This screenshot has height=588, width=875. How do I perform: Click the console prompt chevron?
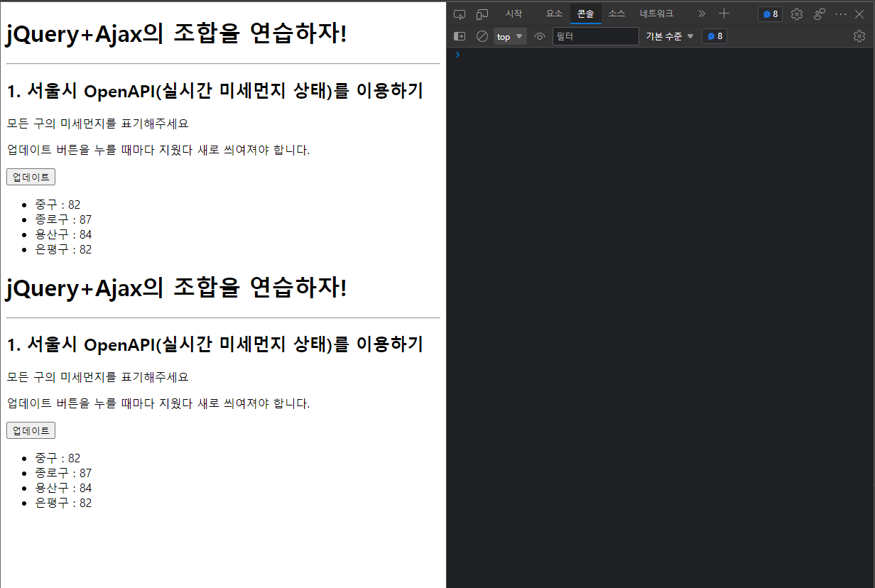tap(457, 55)
